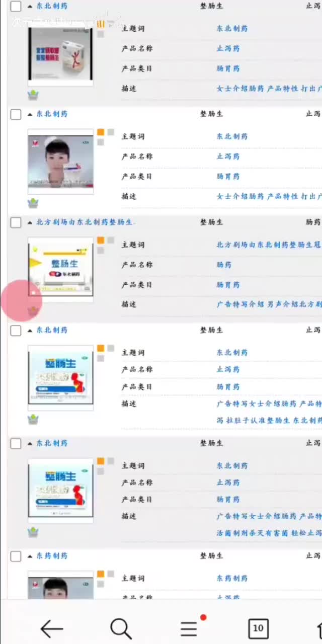This screenshot has width=322, height=644.
Task: Select checkbox of the grey product-box ad entry
Action: (16, 6)
